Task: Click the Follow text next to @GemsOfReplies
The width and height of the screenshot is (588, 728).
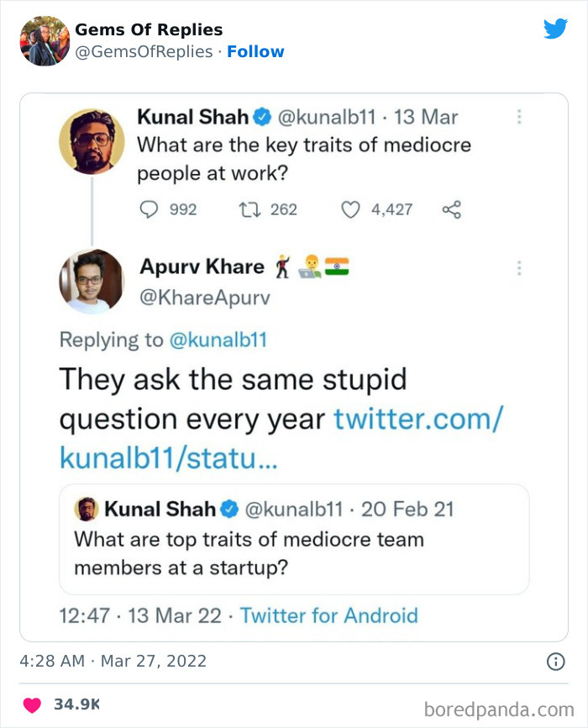Action: [256, 51]
